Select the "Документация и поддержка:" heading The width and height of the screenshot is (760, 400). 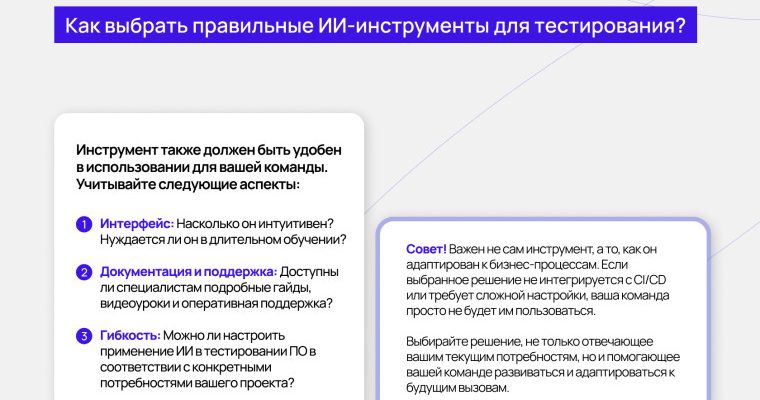tap(189, 271)
